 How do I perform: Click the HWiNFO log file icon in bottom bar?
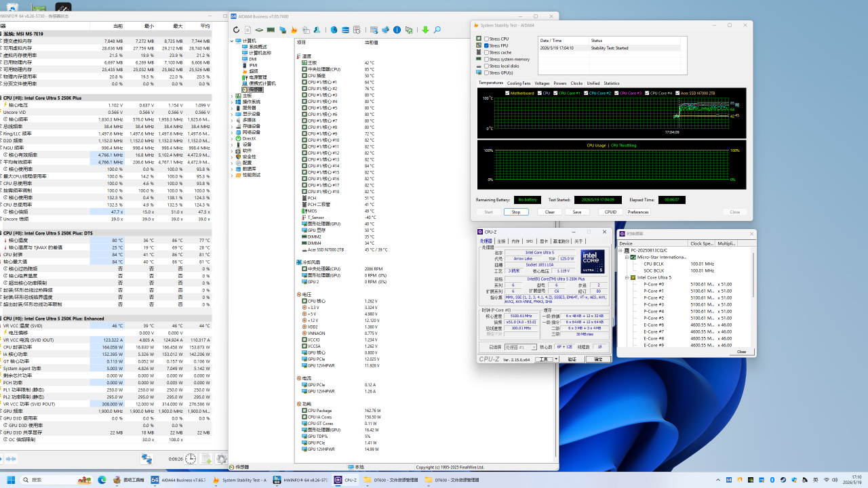point(205,459)
